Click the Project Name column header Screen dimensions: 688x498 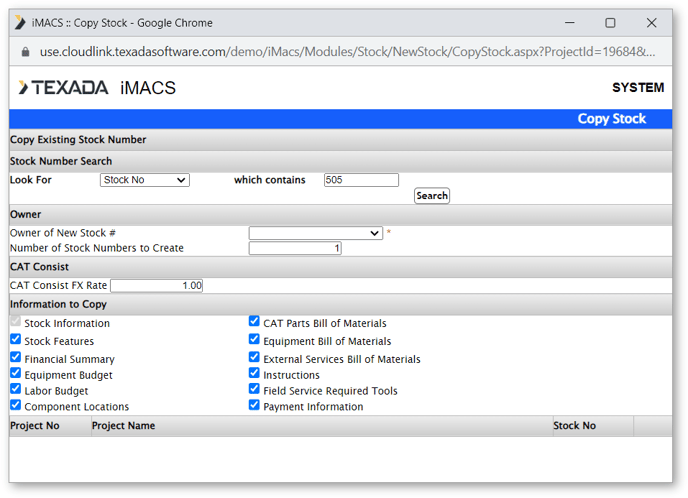tap(123, 426)
